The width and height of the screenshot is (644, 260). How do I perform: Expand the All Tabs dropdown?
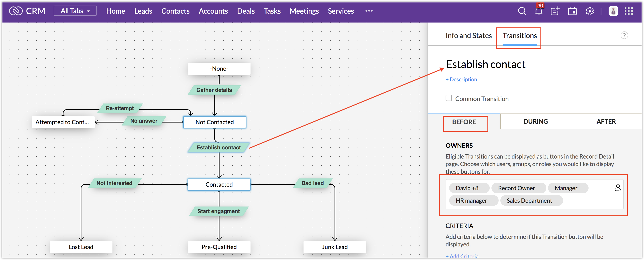[x=75, y=11]
